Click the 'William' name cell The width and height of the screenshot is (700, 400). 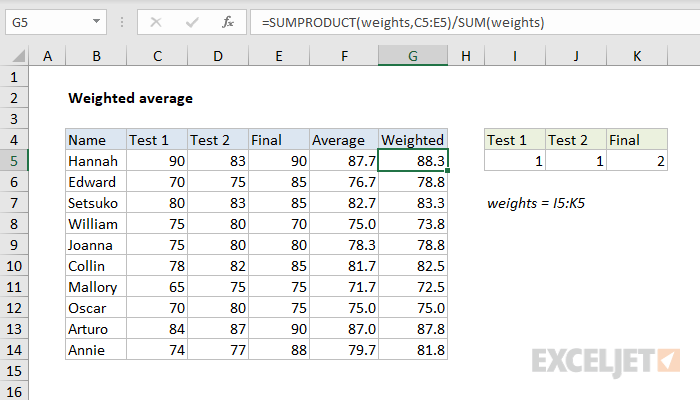(96, 224)
